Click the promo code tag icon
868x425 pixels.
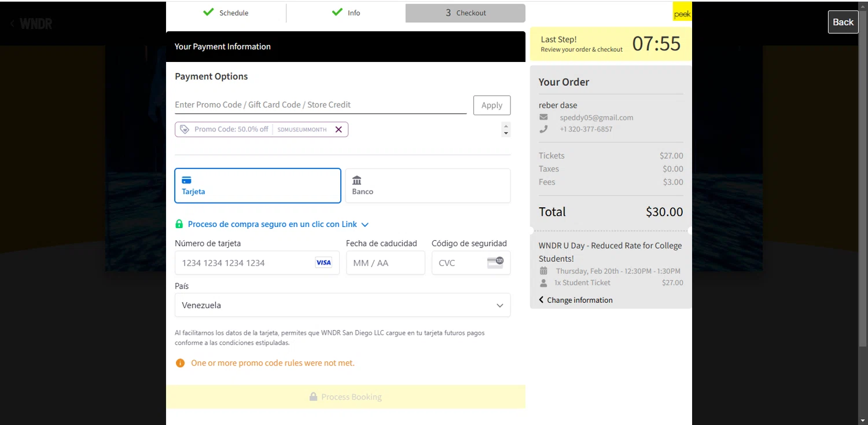tap(185, 130)
